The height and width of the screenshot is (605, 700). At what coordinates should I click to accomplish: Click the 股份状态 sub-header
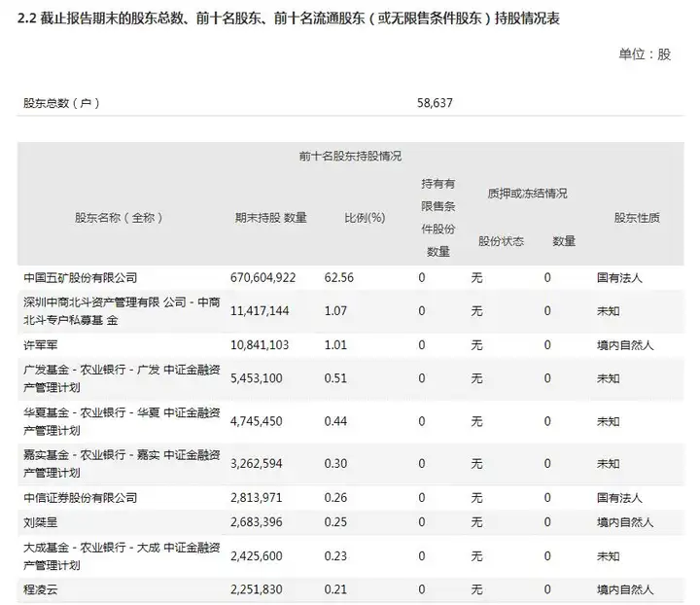tap(501, 241)
